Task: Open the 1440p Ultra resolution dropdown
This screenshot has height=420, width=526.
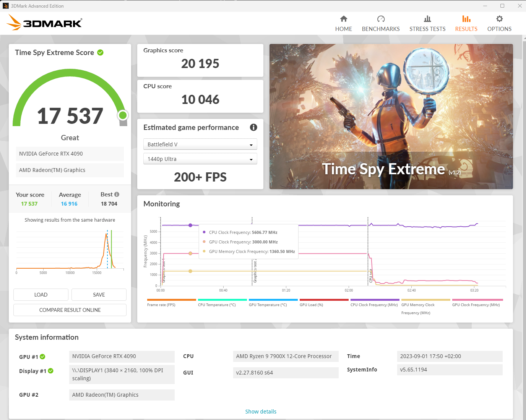Action: [x=200, y=159]
